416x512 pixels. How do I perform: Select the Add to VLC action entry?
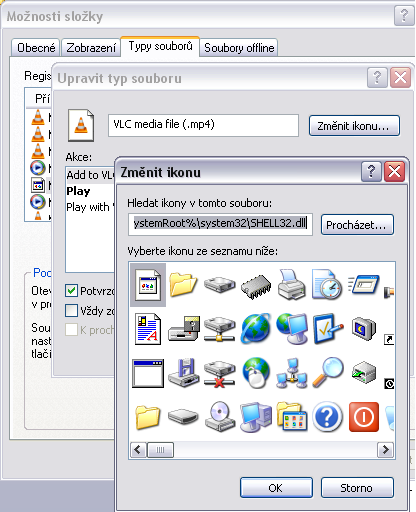[x=90, y=175]
